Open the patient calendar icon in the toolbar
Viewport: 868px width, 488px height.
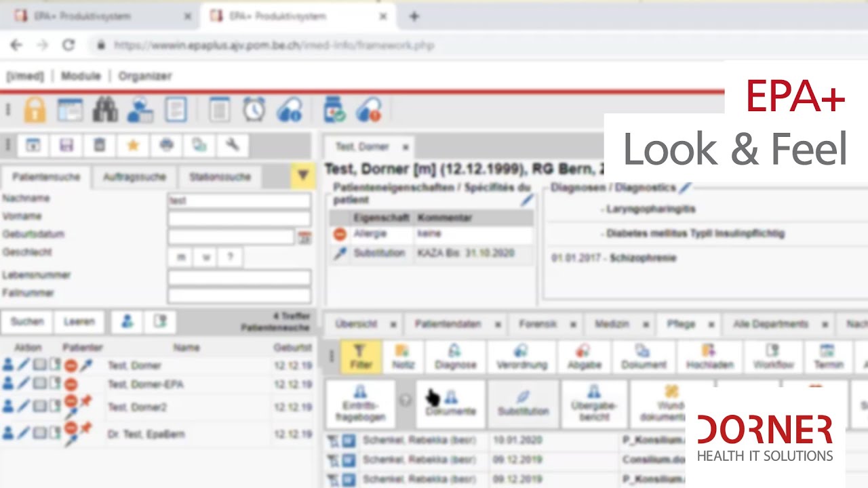(x=140, y=110)
